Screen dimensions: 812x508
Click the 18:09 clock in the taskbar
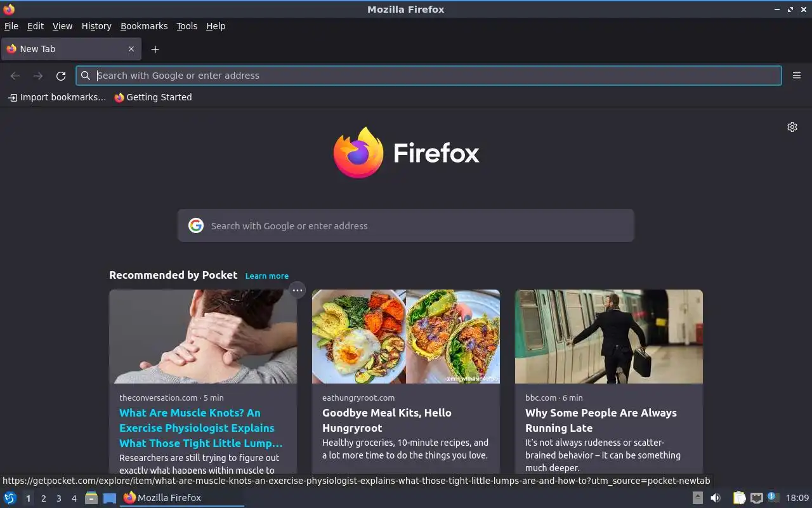coord(797,498)
